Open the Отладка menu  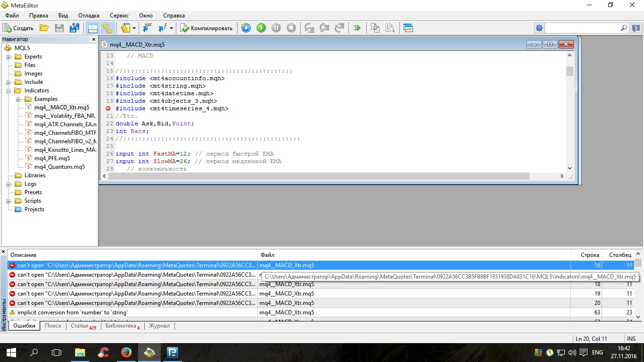click(89, 16)
